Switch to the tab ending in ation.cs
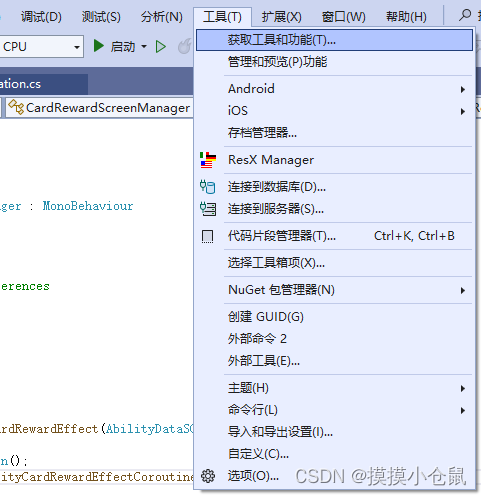 (44, 84)
